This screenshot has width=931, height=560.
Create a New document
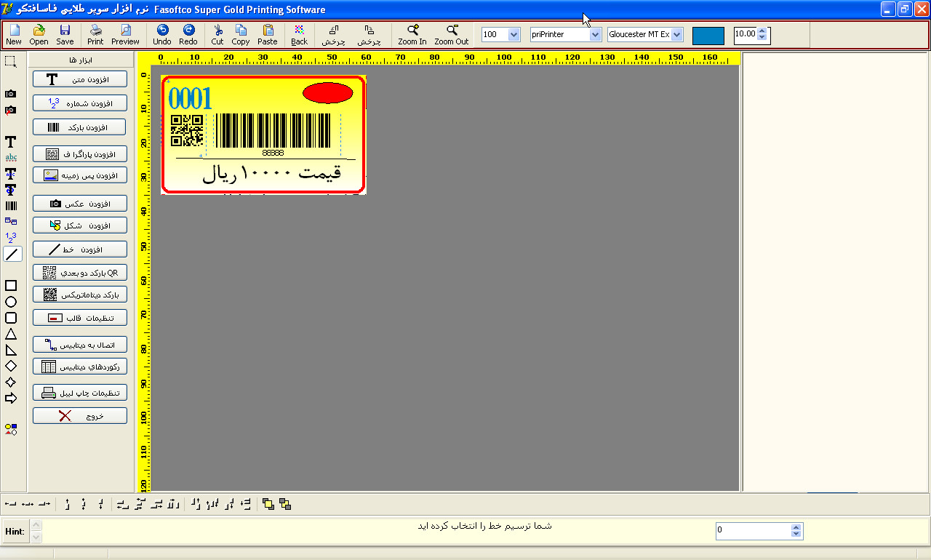pos(14,35)
